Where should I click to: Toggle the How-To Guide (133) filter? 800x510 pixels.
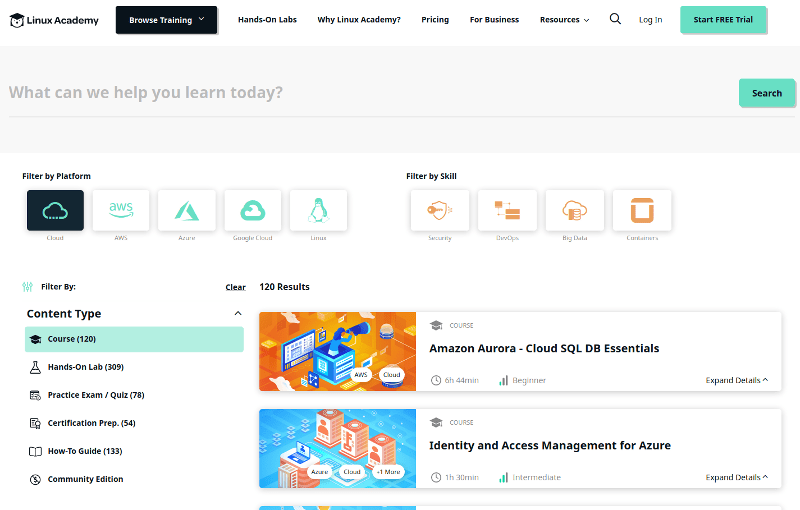click(x=134, y=451)
